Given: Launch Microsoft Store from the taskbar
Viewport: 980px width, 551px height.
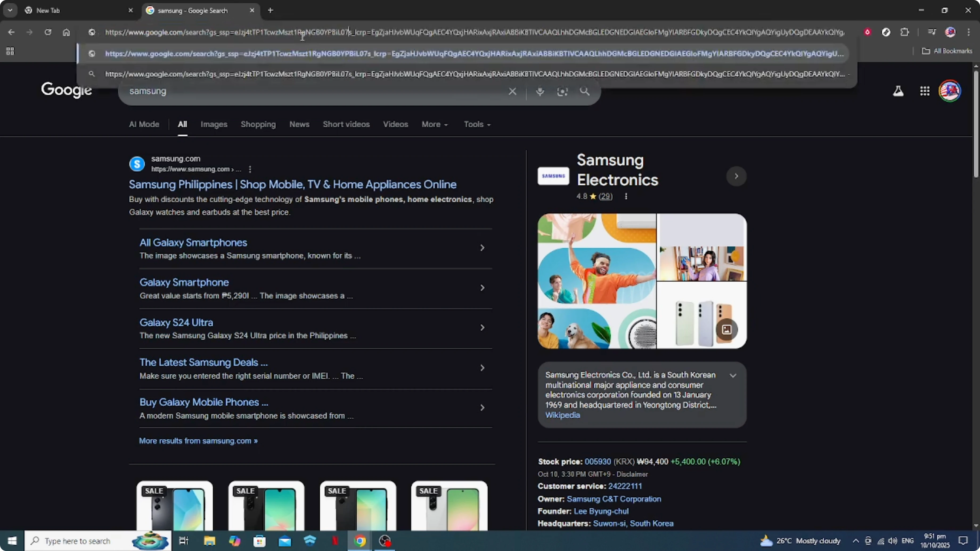Looking at the screenshot, I should pyautogui.click(x=260, y=541).
